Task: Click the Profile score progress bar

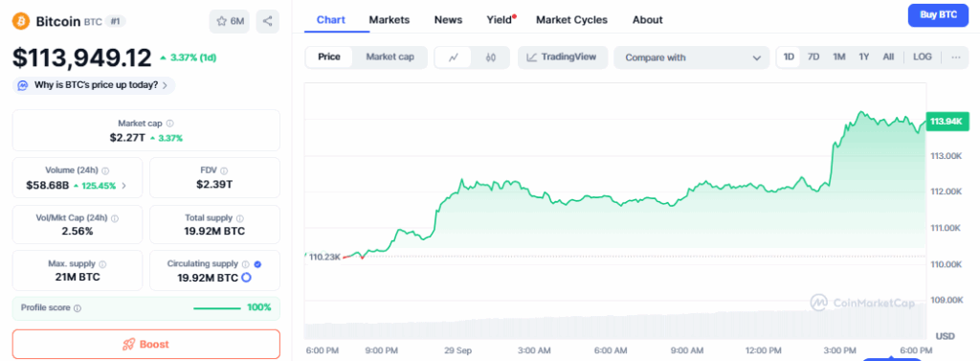Action: coord(217,308)
